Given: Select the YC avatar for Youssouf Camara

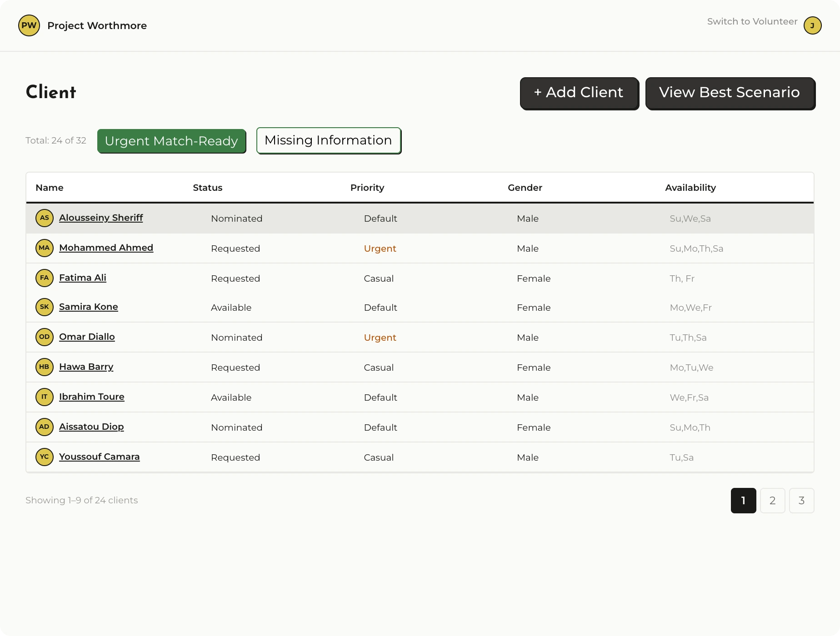Looking at the screenshot, I should pos(45,457).
